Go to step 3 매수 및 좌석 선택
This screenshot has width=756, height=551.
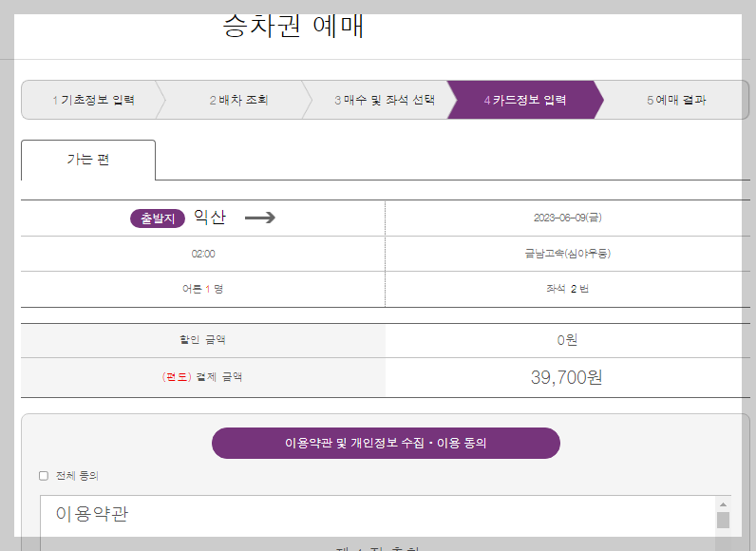pos(385,100)
